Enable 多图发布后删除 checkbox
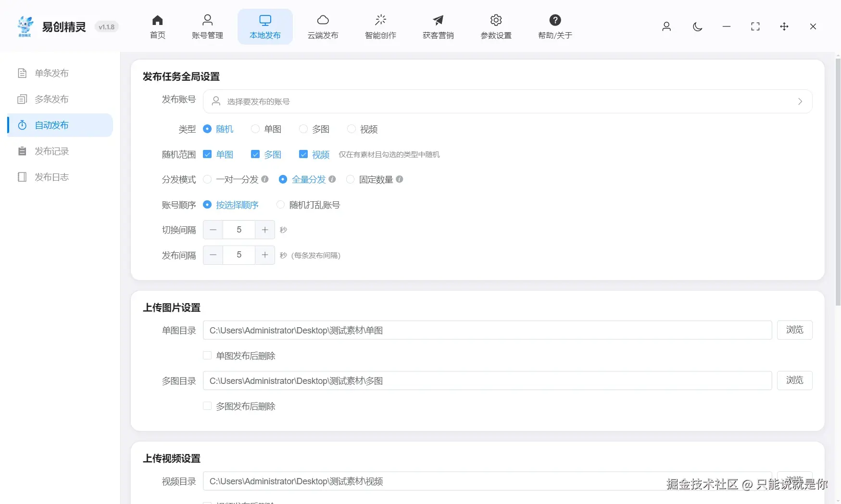The width and height of the screenshot is (841, 504). tap(207, 406)
